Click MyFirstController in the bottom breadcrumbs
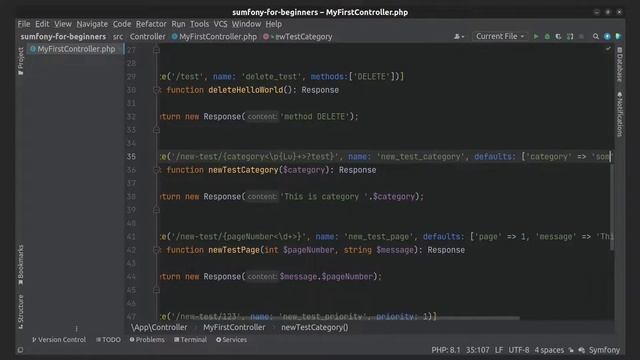The image size is (640, 360). point(234,327)
